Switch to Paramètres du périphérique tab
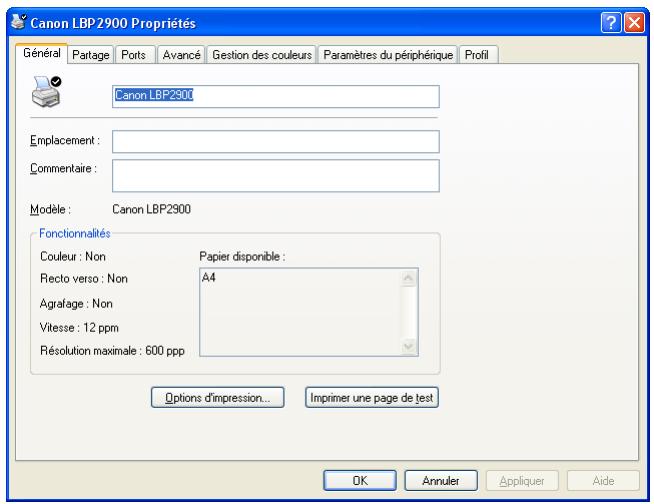Image resolution: width=654 pixels, height=504 pixels. pyautogui.click(x=388, y=55)
